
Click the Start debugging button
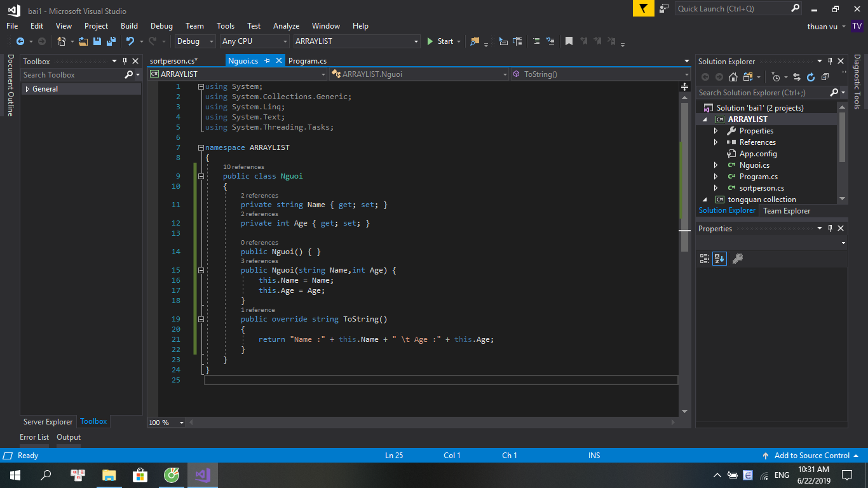[x=440, y=41]
